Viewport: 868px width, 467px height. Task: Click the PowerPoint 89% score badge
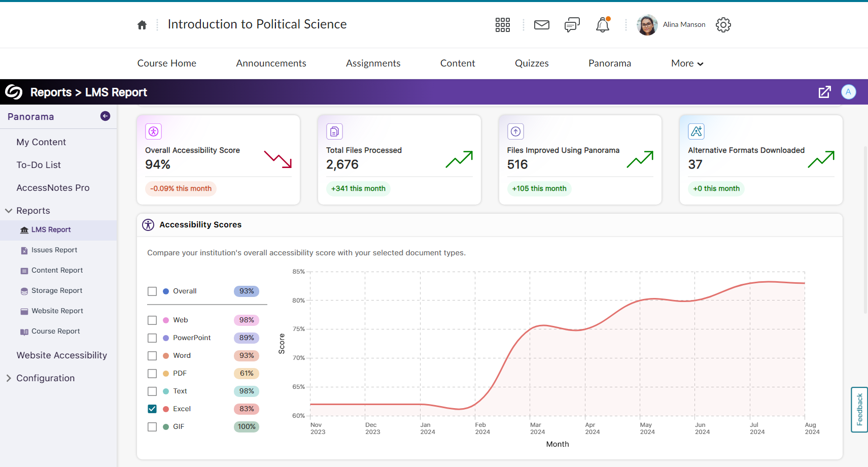pos(247,338)
